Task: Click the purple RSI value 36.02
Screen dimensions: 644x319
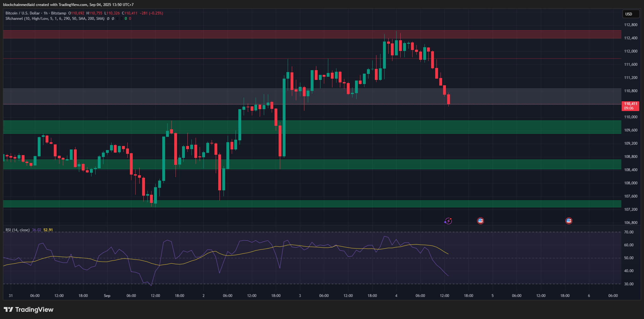Action: point(36,230)
